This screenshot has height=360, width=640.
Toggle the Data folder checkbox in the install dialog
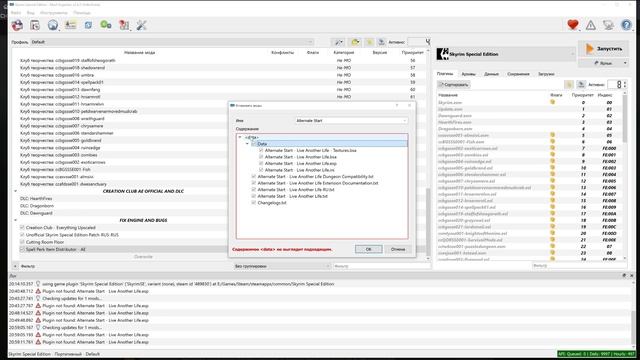click(254, 144)
